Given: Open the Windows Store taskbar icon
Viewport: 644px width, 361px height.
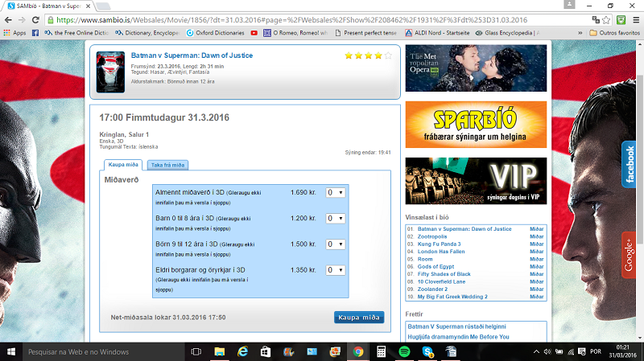Looking at the screenshot, I should tap(266, 352).
